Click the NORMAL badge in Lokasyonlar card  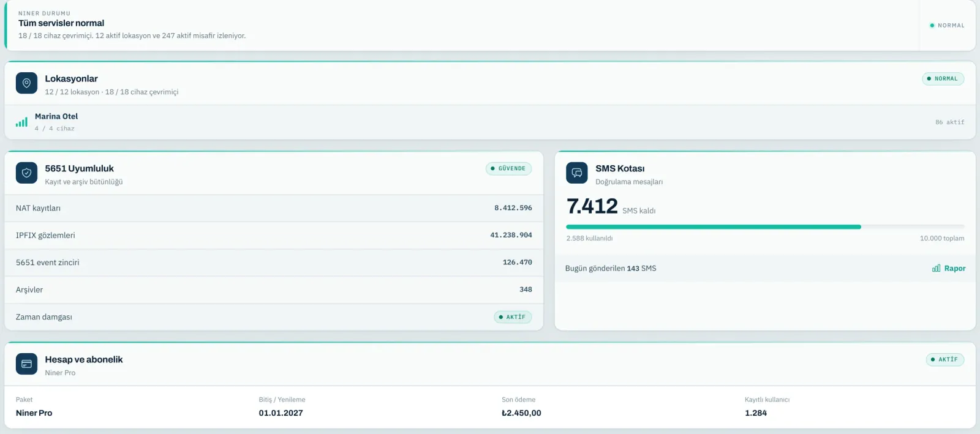(x=943, y=79)
